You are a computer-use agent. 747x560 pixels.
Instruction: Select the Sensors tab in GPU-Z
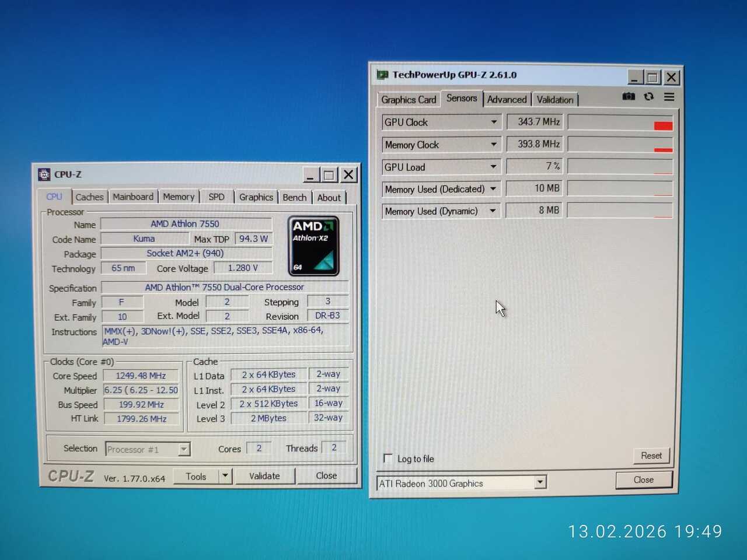coord(462,98)
